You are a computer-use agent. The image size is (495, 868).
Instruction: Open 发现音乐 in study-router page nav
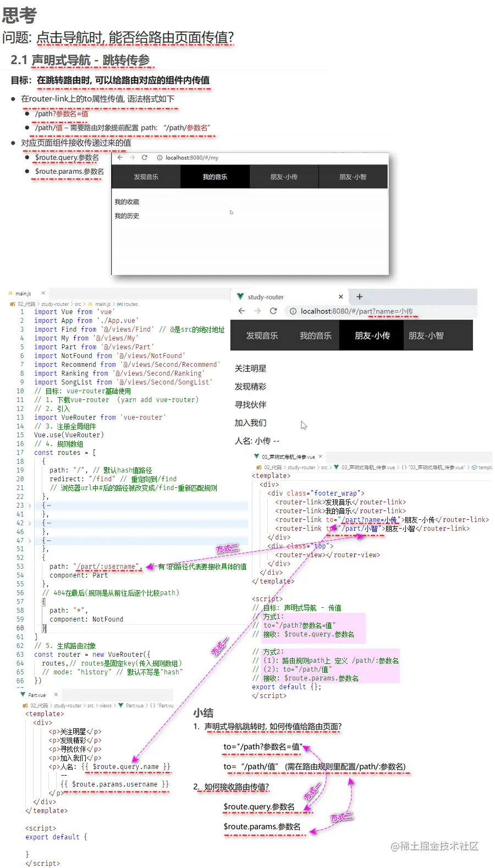(262, 336)
